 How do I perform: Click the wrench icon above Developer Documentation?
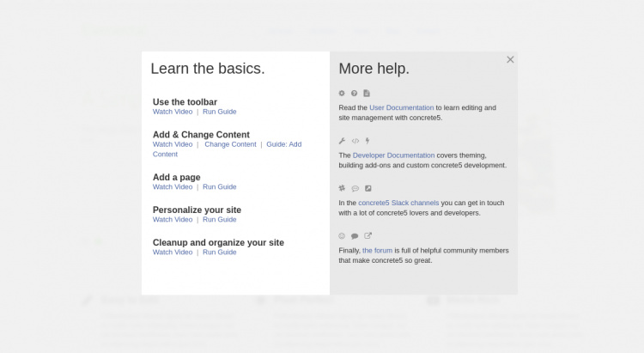[342, 141]
